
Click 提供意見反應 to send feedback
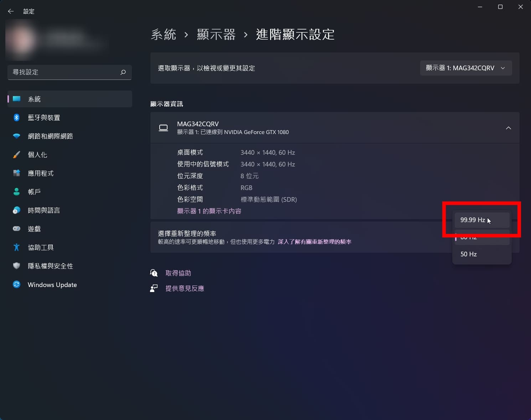[185, 288]
